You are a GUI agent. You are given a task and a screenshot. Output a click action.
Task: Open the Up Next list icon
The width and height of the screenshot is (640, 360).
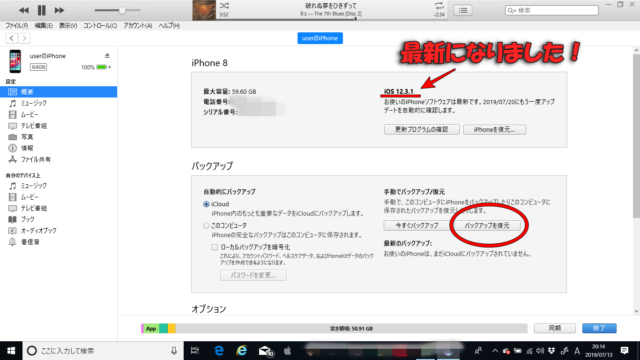pyautogui.click(x=463, y=10)
